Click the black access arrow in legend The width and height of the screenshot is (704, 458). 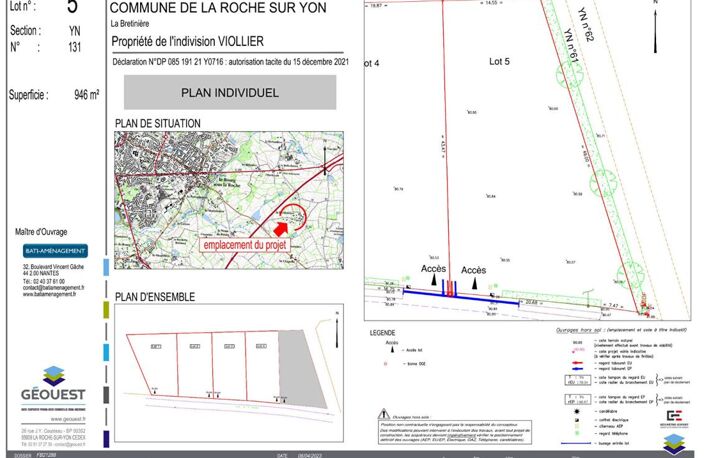(392, 349)
